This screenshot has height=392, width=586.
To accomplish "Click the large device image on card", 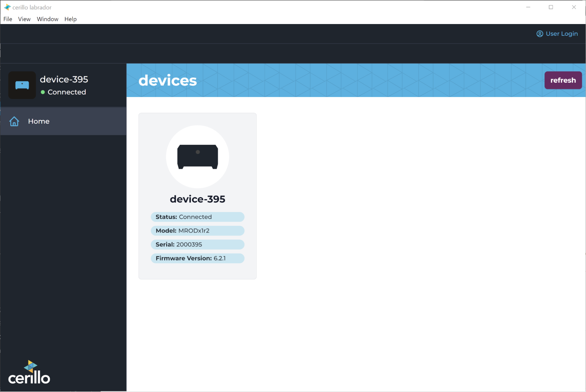I will [197, 157].
